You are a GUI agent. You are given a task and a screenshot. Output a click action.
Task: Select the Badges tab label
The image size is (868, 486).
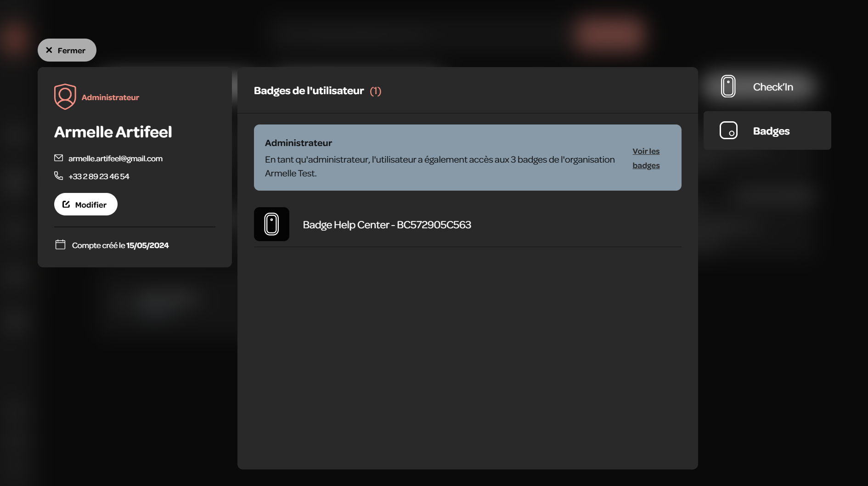[771, 131]
